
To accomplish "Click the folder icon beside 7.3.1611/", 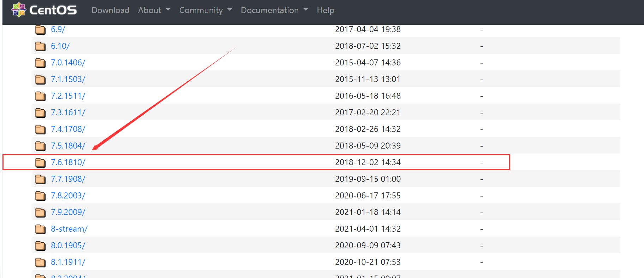I will [x=40, y=113].
